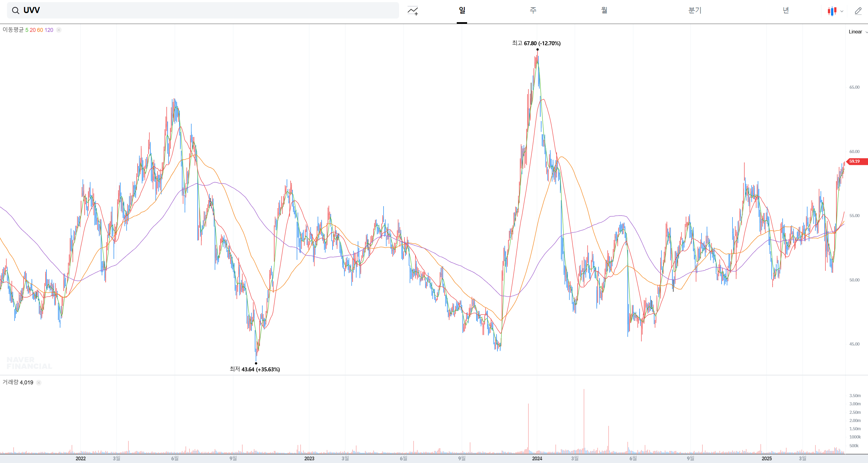Switch to the monthly 월 tab

click(604, 10)
